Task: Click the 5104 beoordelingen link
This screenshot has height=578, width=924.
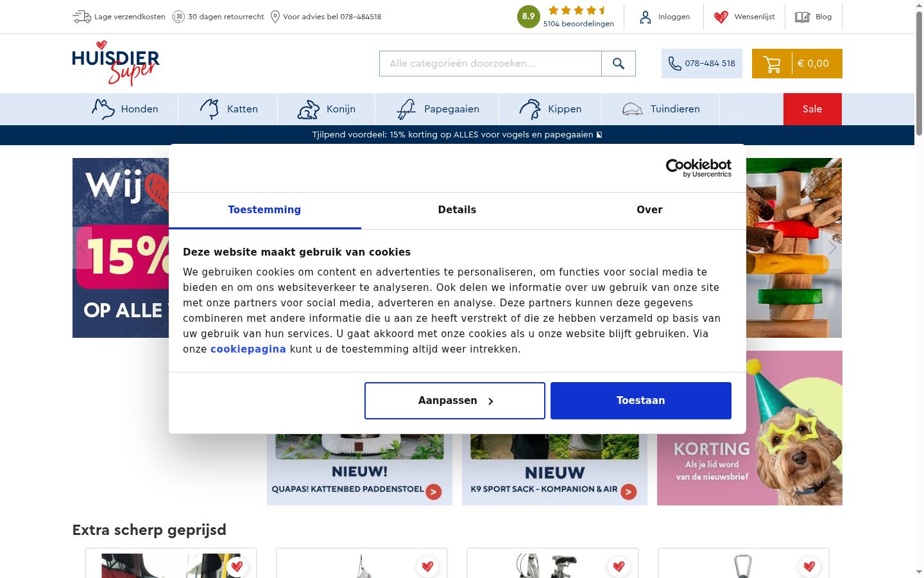Action: (x=579, y=24)
